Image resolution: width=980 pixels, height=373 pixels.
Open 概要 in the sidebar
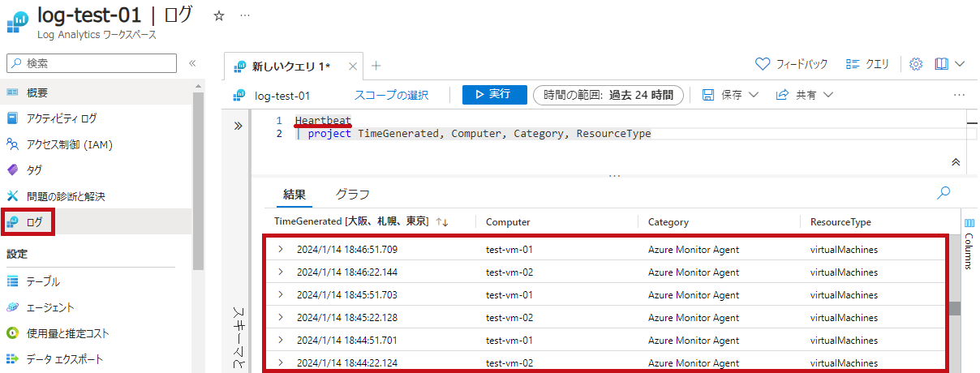(96, 92)
